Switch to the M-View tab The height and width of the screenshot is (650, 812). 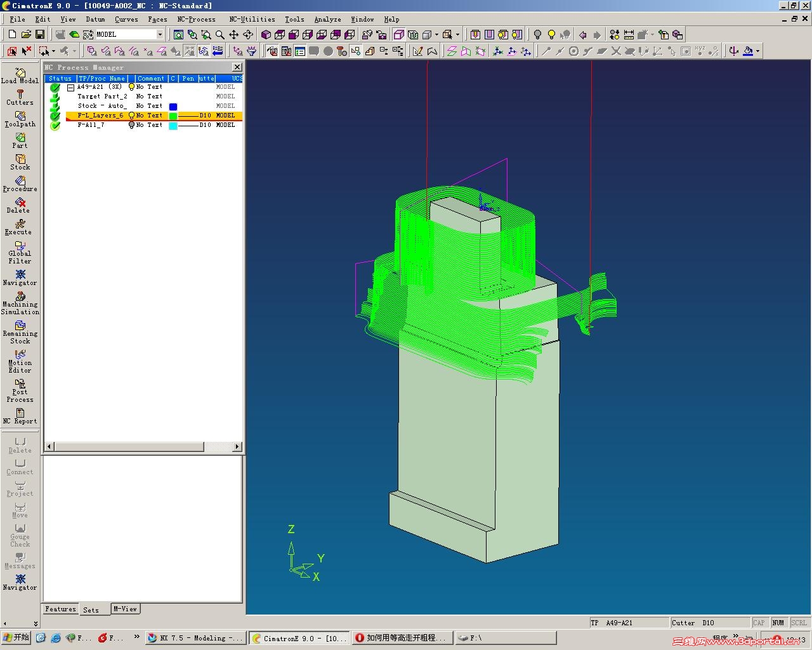pyautogui.click(x=125, y=609)
